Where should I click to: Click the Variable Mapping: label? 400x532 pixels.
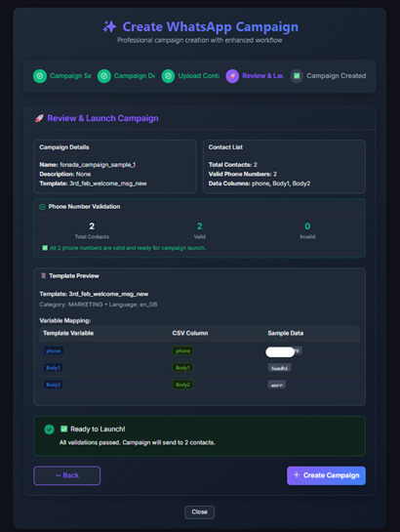(65, 320)
